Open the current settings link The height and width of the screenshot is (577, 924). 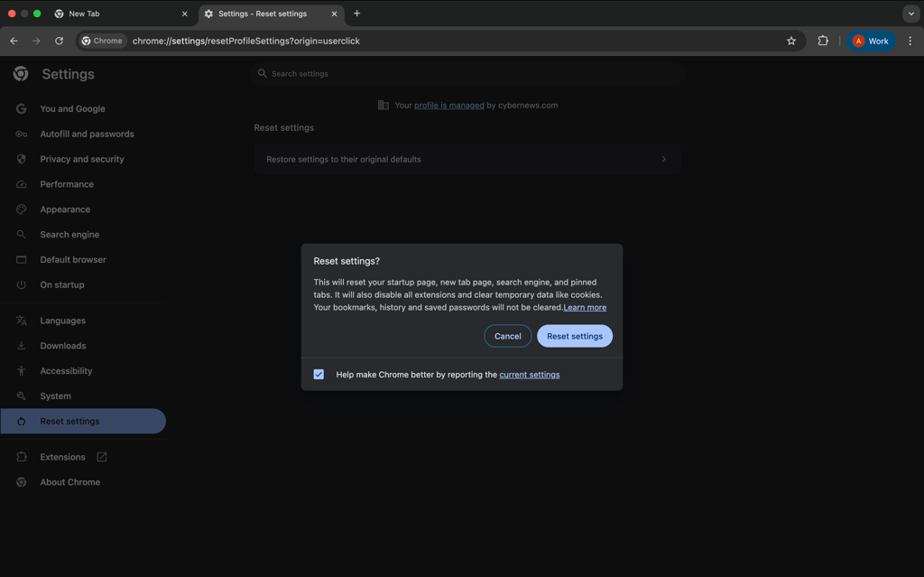pos(529,375)
